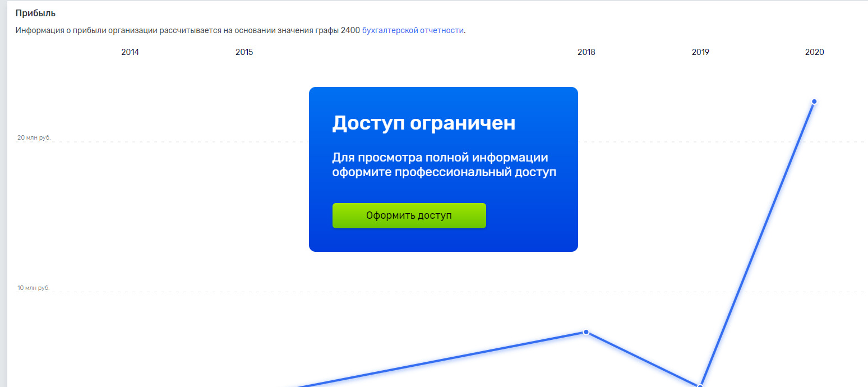Click the 2015 year axis label
This screenshot has width=868, height=387.
[x=244, y=52]
